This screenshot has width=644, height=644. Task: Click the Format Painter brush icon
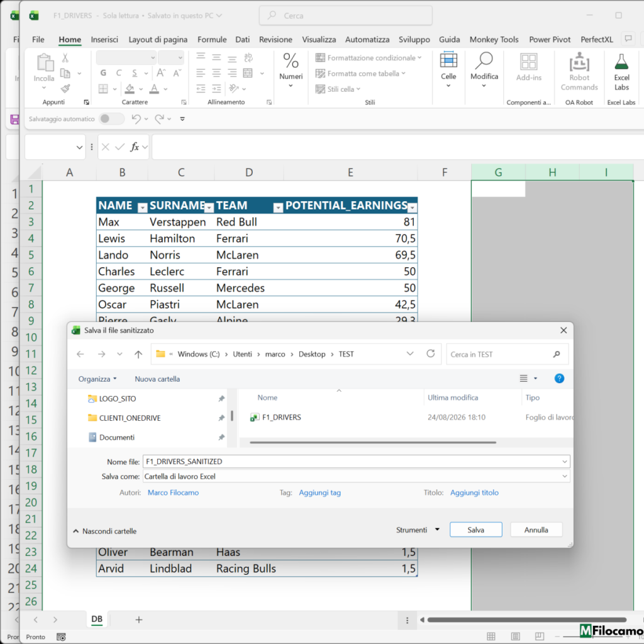coord(65,88)
